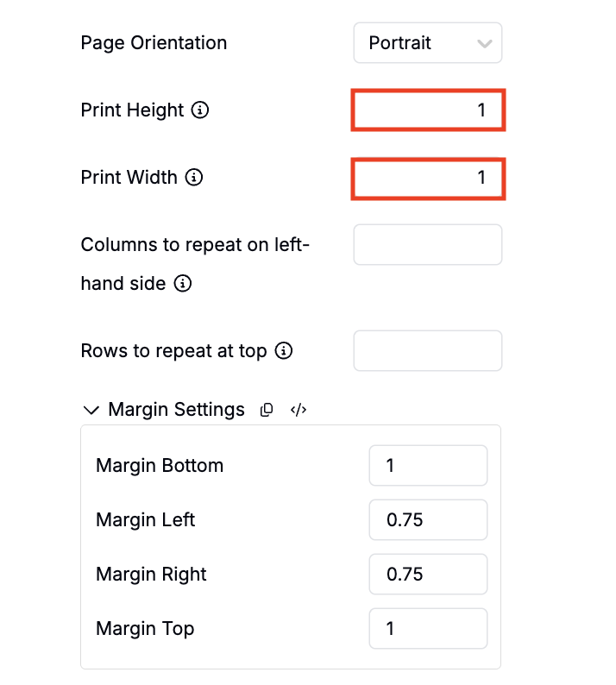Viewport: 616px width, 685px height.
Task: Click the code icon beside Margin Settings
Action: [299, 411]
